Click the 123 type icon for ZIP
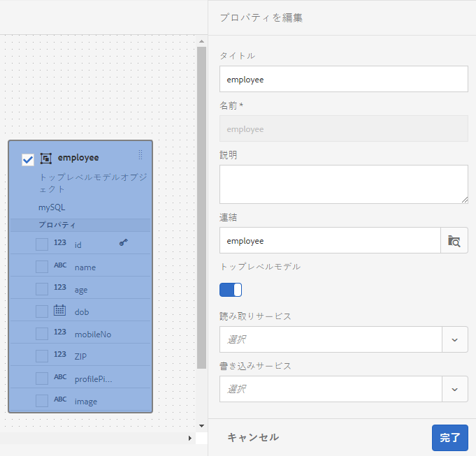The height and width of the screenshot is (456, 476). 60,354
